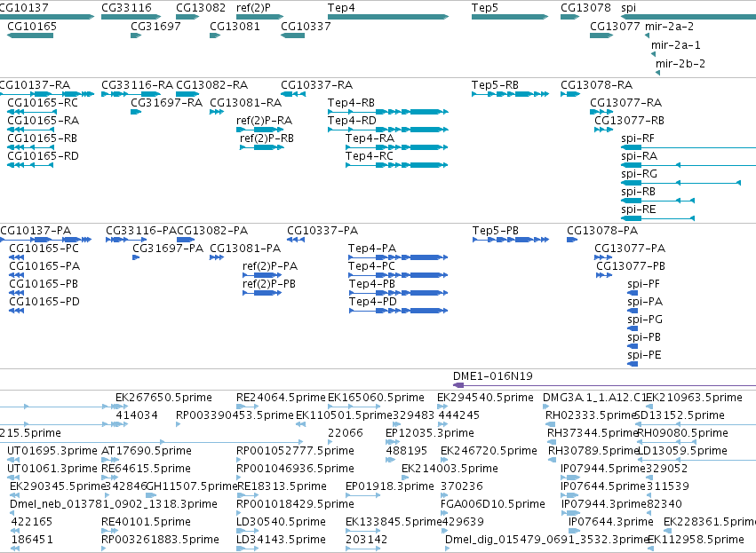Select the CG13081-RA transcript label
The height and width of the screenshot is (553, 756).
pos(245,103)
